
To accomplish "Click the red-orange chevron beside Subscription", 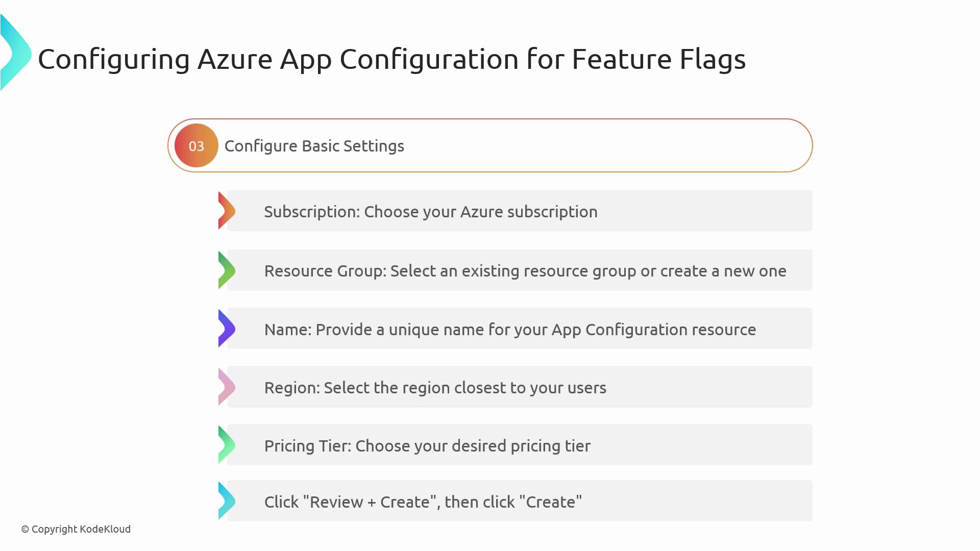I will tap(226, 211).
